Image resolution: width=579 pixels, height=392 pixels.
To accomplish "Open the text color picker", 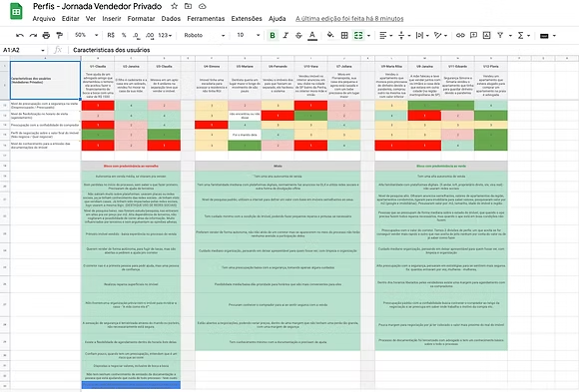I will 312,36.
